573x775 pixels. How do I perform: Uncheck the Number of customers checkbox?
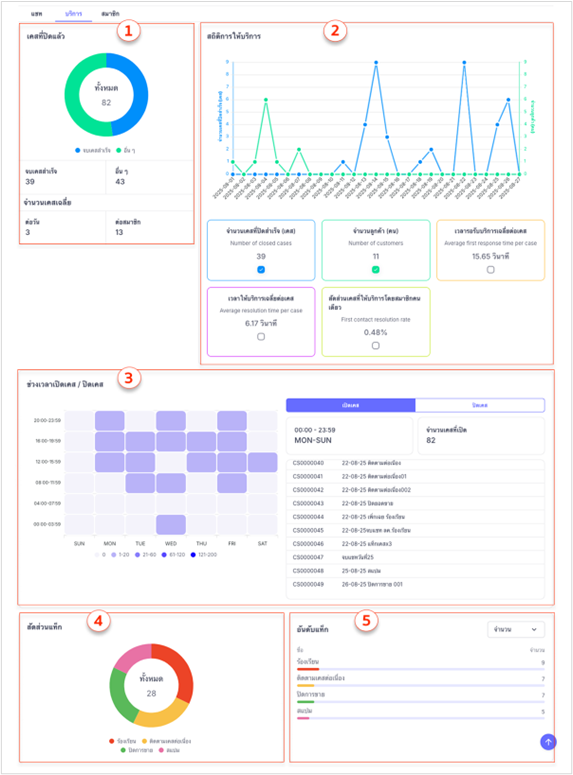[376, 269]
